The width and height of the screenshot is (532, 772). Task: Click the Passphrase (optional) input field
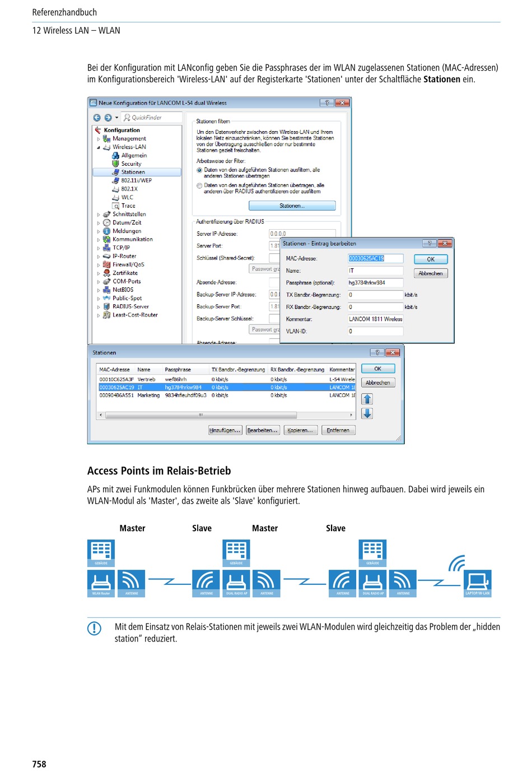pyautogui.click(x=375, y=282)
